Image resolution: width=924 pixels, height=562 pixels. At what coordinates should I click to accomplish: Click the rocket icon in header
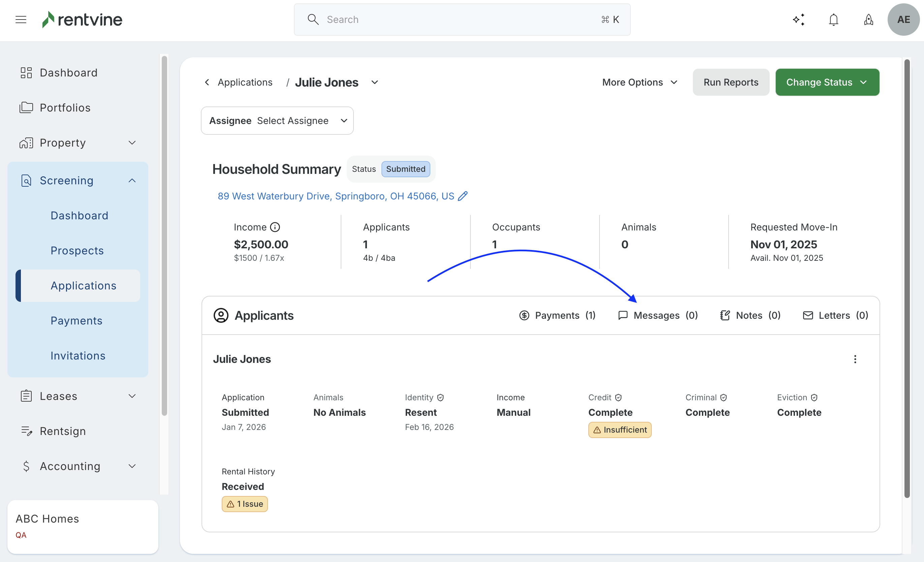click(868, 20)
